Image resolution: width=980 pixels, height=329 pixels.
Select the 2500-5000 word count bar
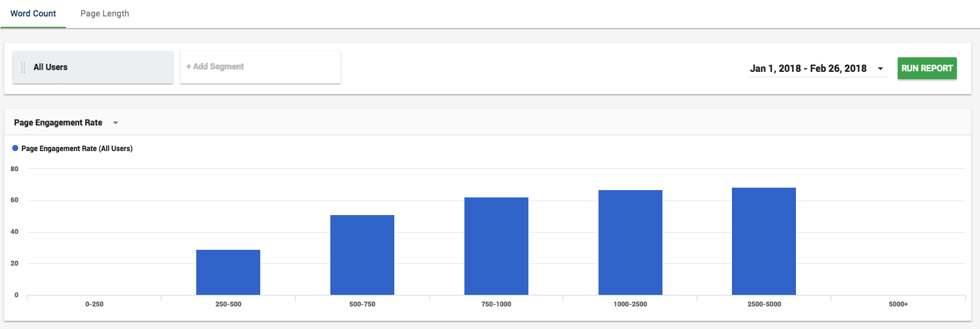click(764, 241)
